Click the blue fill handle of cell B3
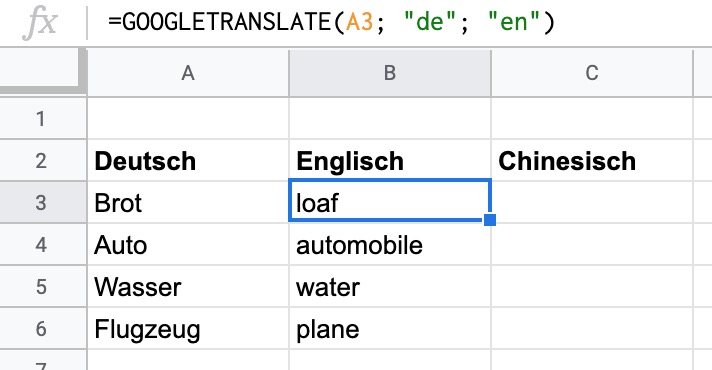Viewport: 712px width, 370px height. tap(490, 220)
